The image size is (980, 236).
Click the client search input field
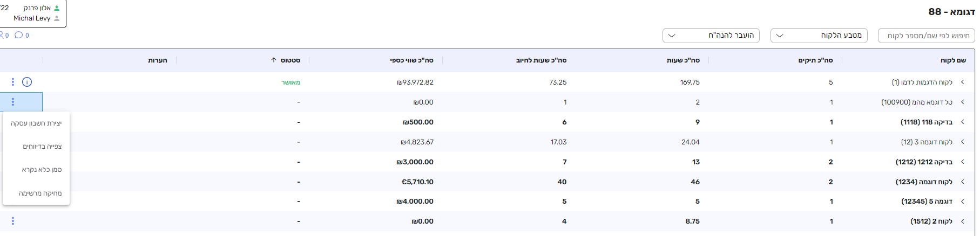tap(927, 36)
